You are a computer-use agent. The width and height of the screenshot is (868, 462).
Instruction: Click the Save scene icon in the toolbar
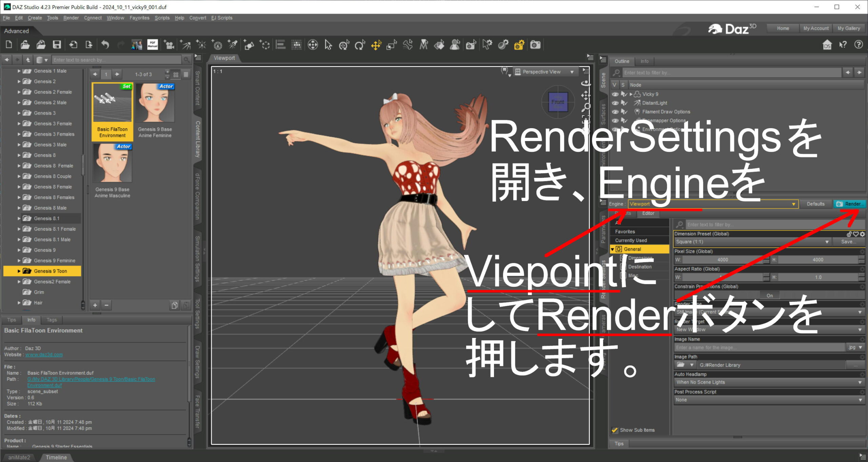tap(57, 45)
